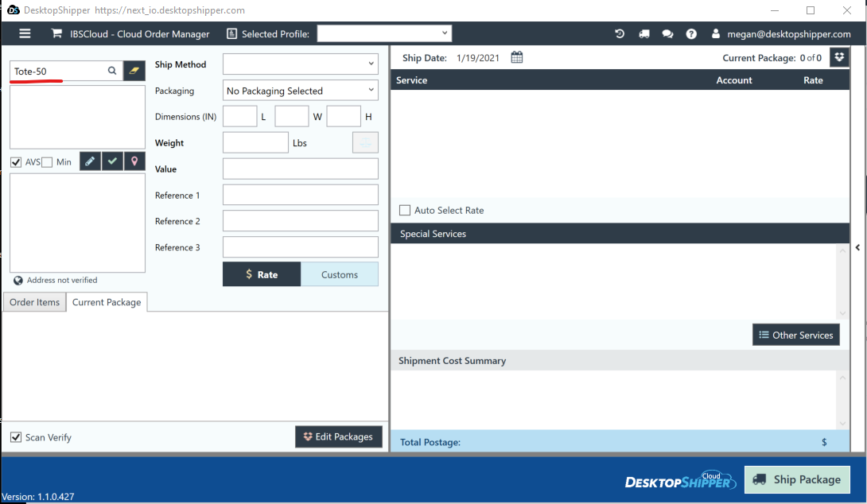Screen dimensions: 867x504
Task: Open the history icon in top bar
Action: [620, 33]
